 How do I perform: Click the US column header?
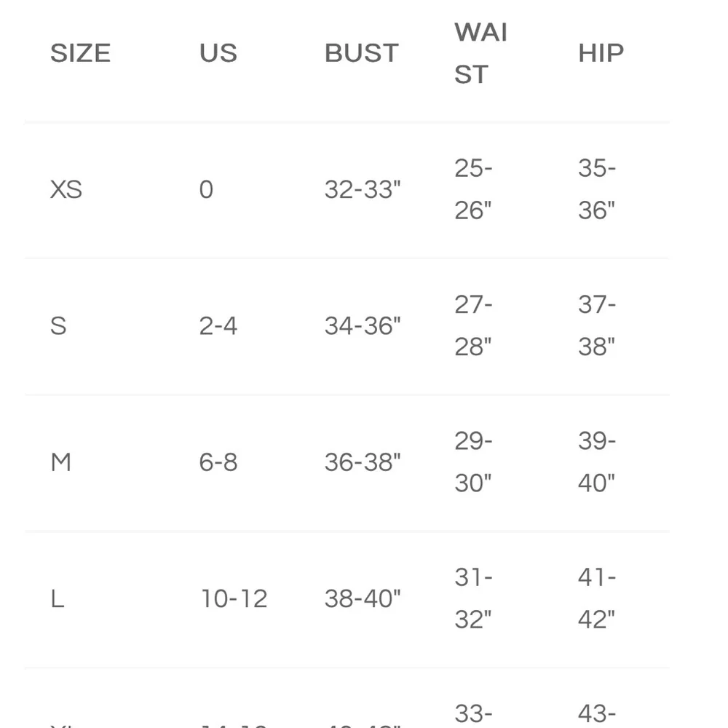(218, 53)
